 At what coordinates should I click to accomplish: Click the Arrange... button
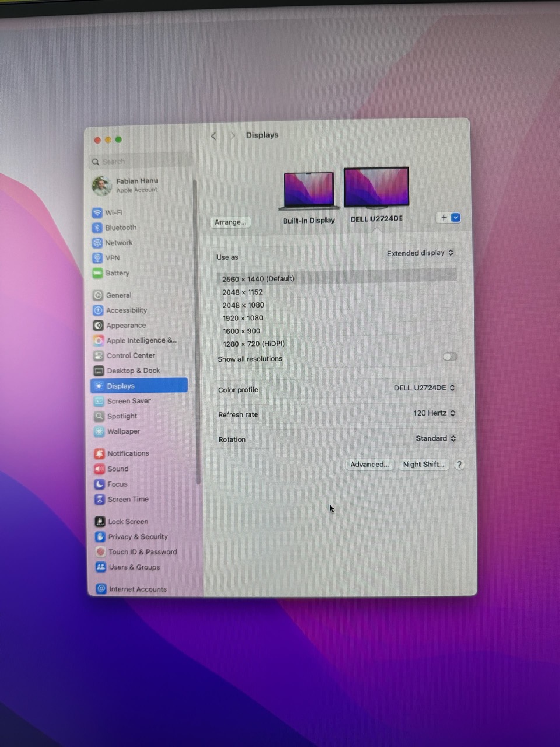tap(230, 222)
